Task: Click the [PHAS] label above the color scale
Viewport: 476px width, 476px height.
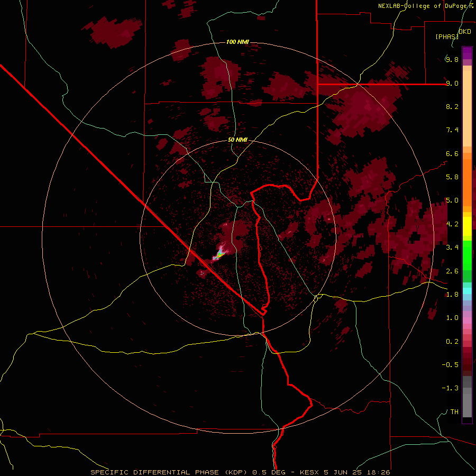Action: pos(447,36)
